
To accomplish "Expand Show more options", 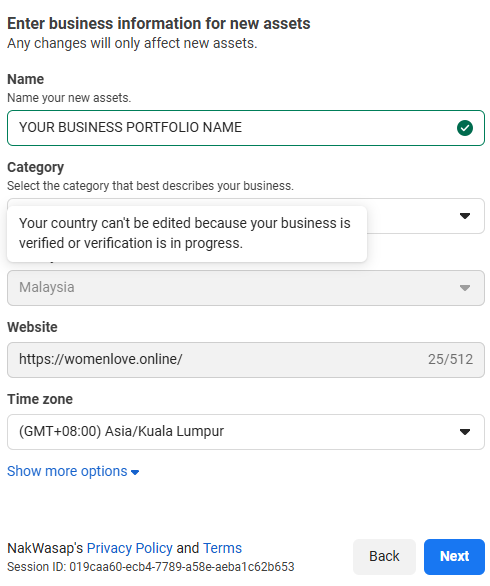I will point(73,471).
